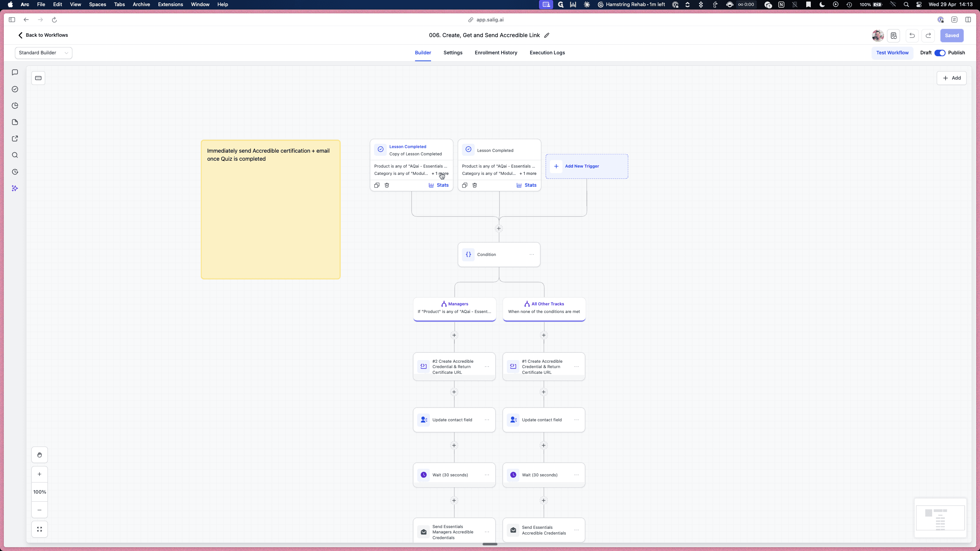This screenshot has height=551, width=980.
Task: Switch to the Execution Logs tab
Action: [x=547, y=53]
